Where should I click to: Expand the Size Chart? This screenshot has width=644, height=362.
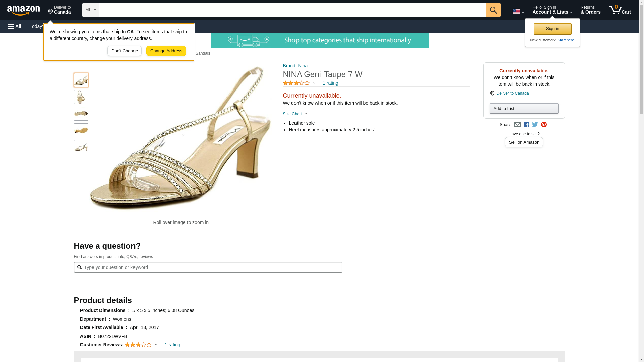click(x=295, y=114)
